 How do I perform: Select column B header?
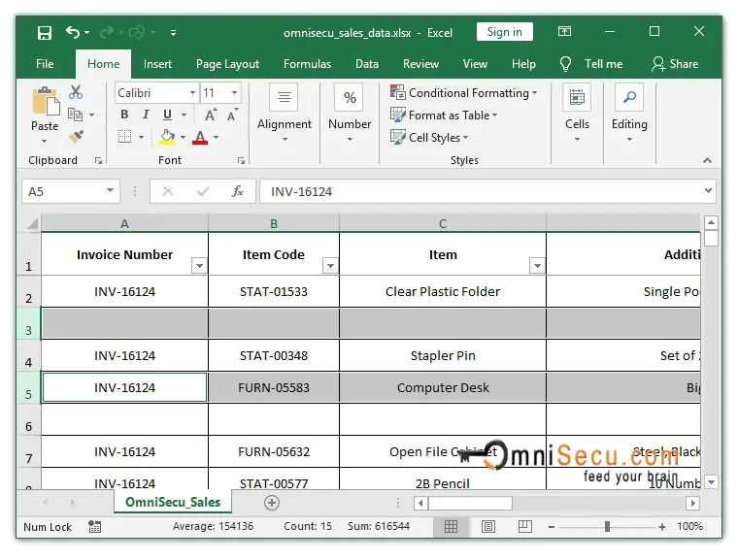(x=274, y=223)
